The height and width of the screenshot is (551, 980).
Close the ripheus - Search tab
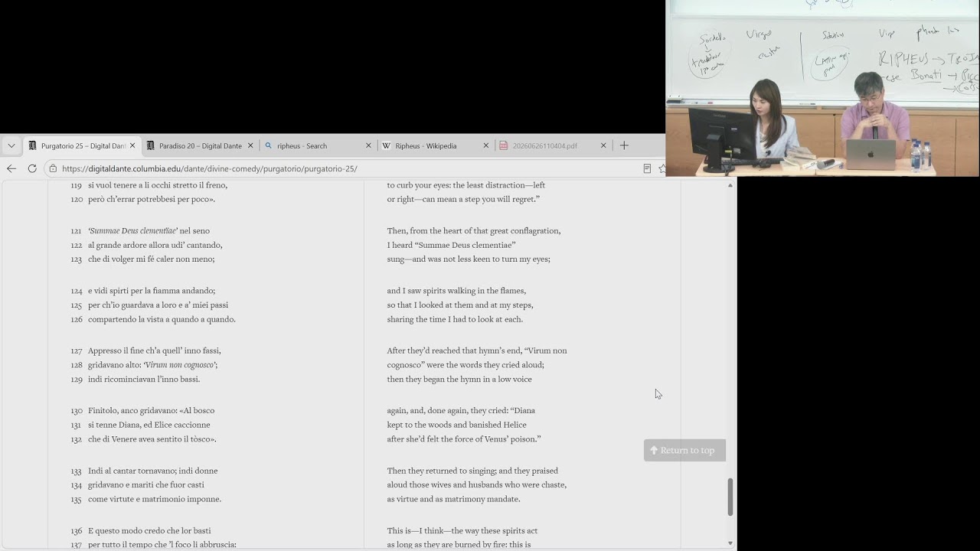pyautogui.click(x=368, y=145)
